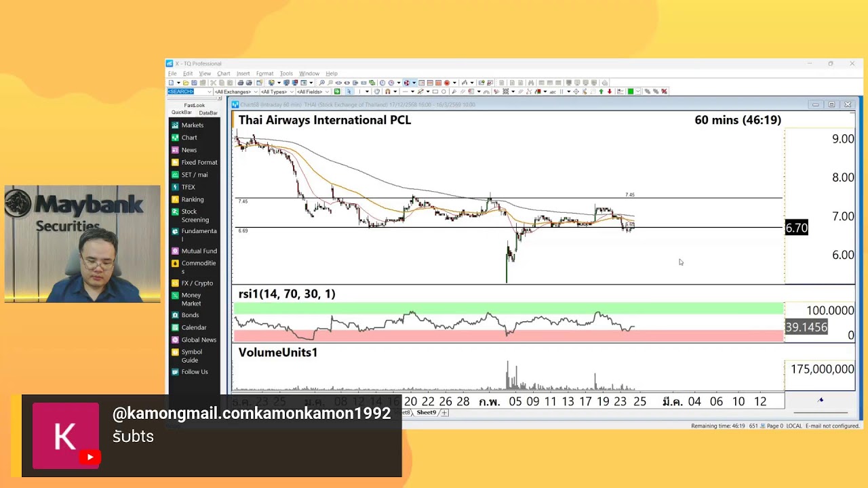
Task: Open Bonds in the sidebar
Action: click(190, 315)
